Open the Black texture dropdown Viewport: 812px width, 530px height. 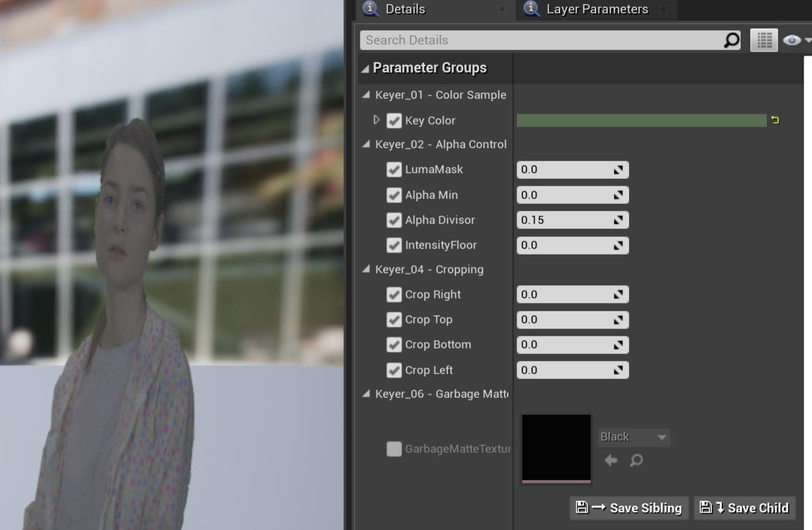pos(634,437)
